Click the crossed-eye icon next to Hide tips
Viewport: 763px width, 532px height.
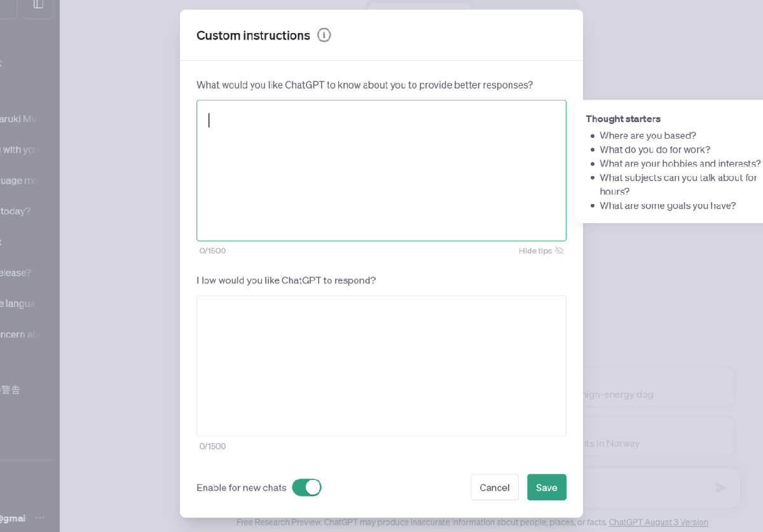[560, 251]
